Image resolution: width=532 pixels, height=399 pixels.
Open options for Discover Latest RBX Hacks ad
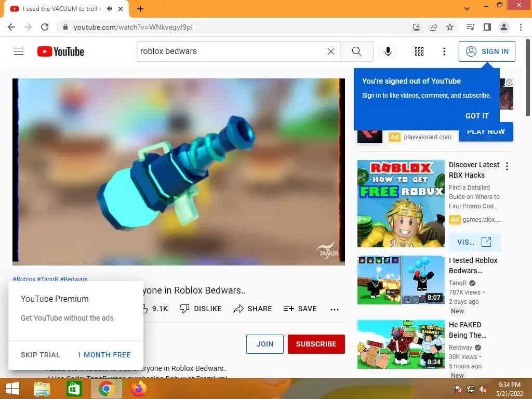pyautogui.click(x=507, y=166)
